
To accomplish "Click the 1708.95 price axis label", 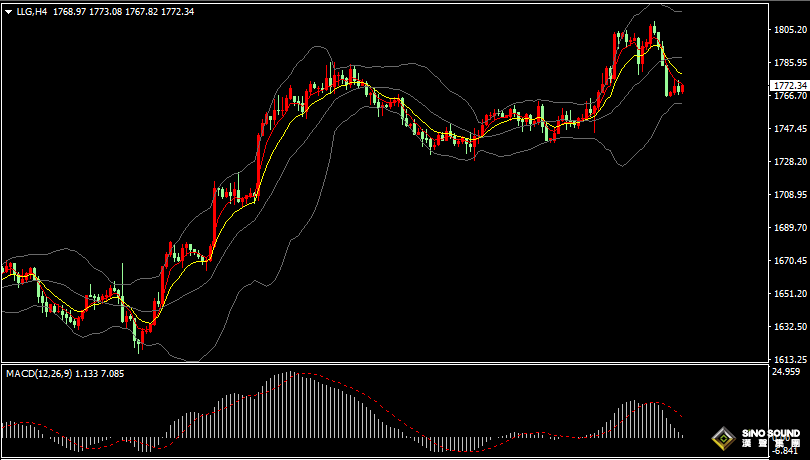I will pos(790,195).
